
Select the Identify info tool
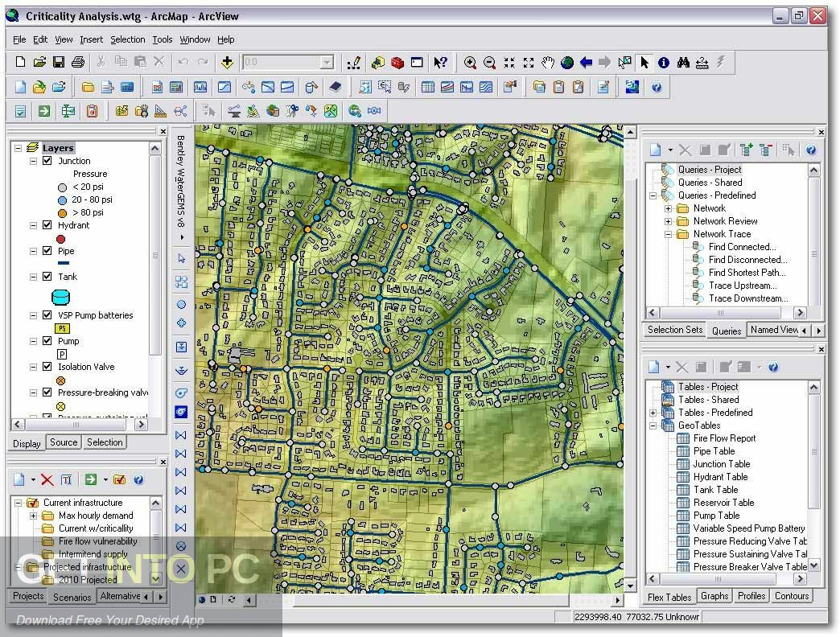[x=664, y=63]
